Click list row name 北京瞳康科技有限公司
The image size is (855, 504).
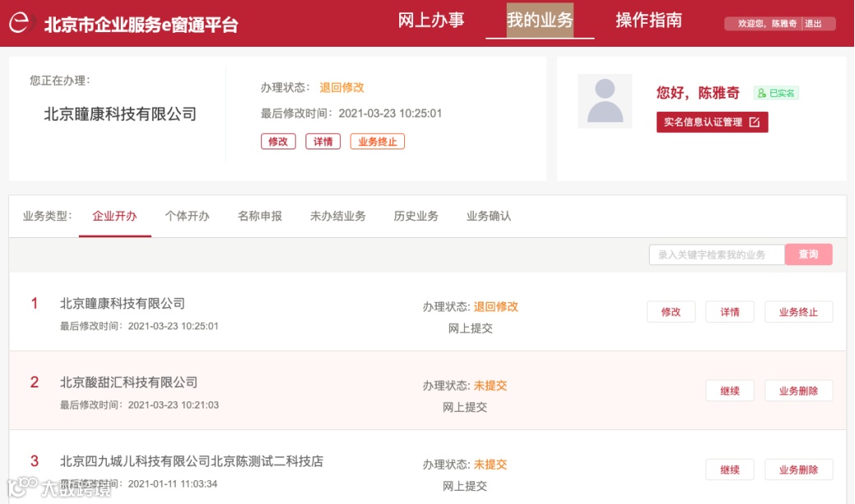pyautogui.click(x=122, y=304)
